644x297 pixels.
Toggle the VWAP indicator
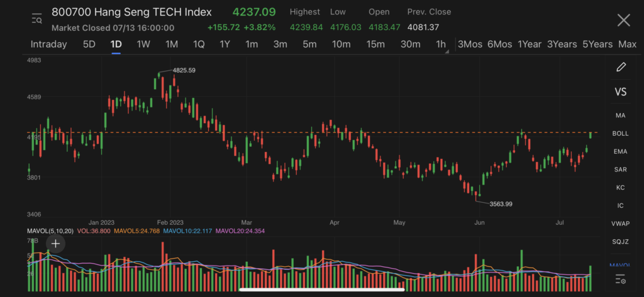point(620,224)
